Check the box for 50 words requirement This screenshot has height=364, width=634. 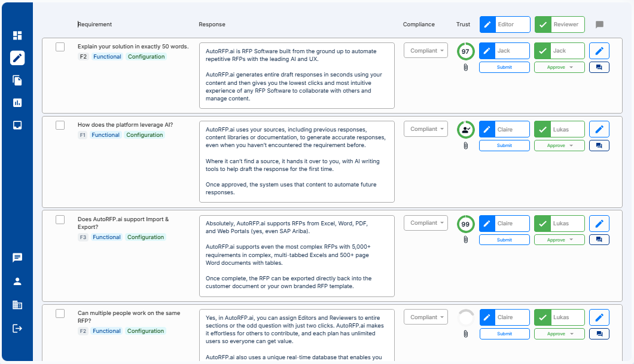[x=60, y=47]
